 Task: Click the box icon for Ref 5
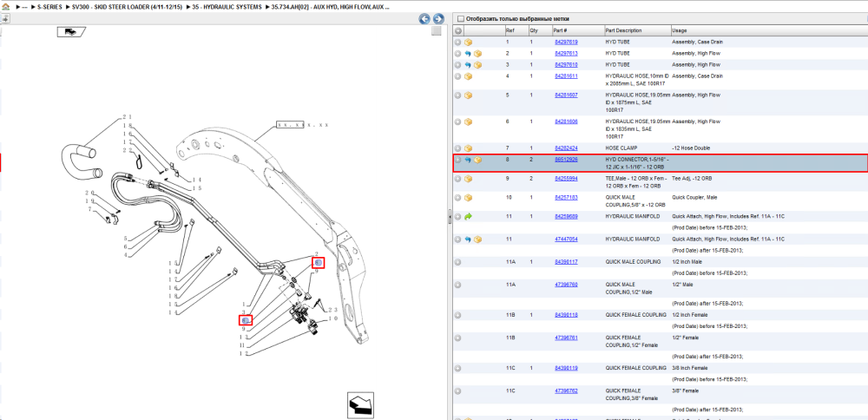(468, 95)
